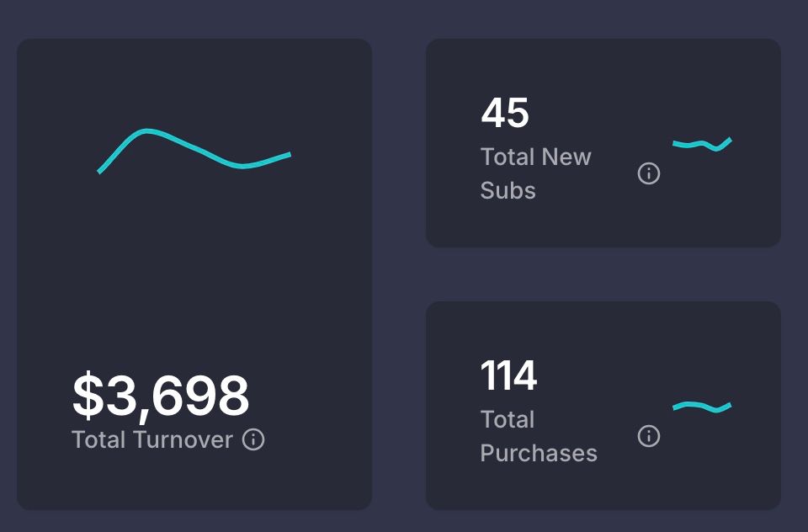This screenshot has width=808, height=532.
Task: Open the Total New Subs card
Action: point(604,141)
